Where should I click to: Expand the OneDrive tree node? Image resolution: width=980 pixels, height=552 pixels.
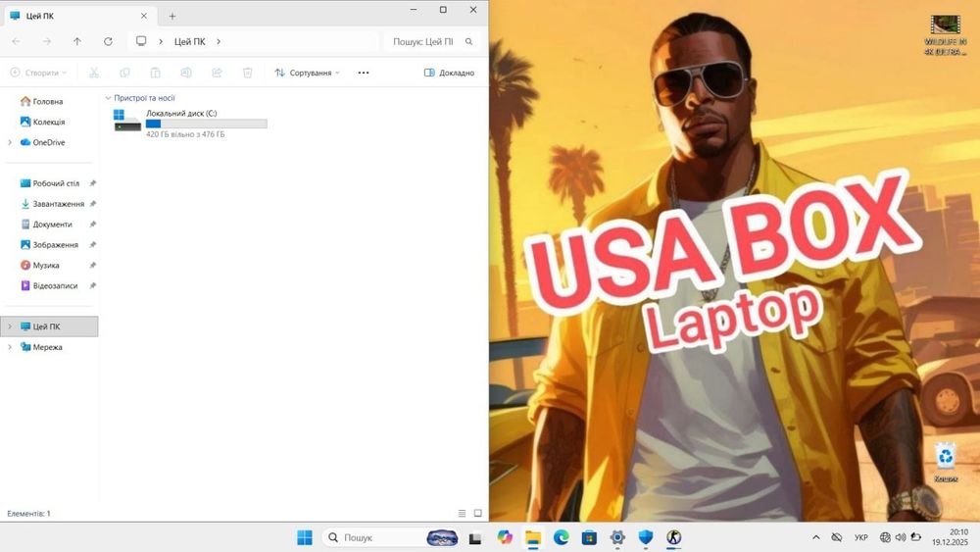pyautogui.click(x=10, y=142)
